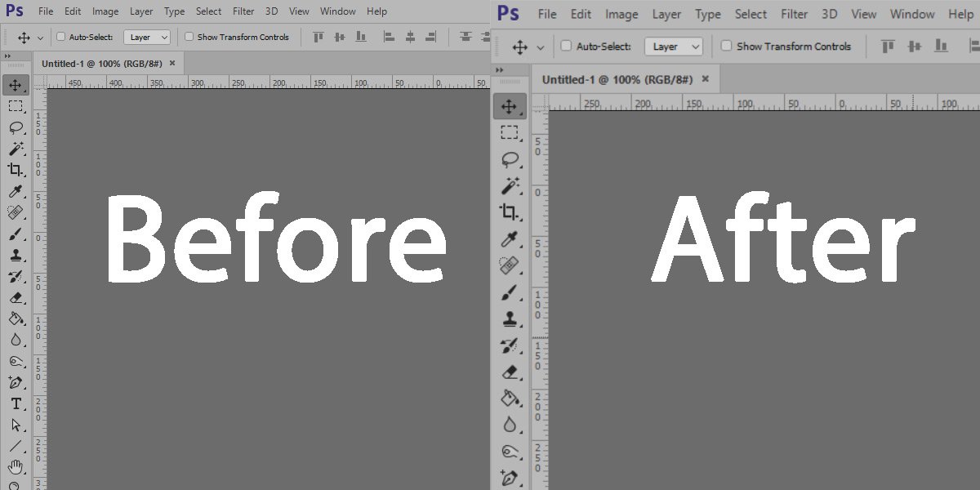Screen dimensions: 980x490
Task: Select History Brush tool in Before window
Action: point(16,277)
